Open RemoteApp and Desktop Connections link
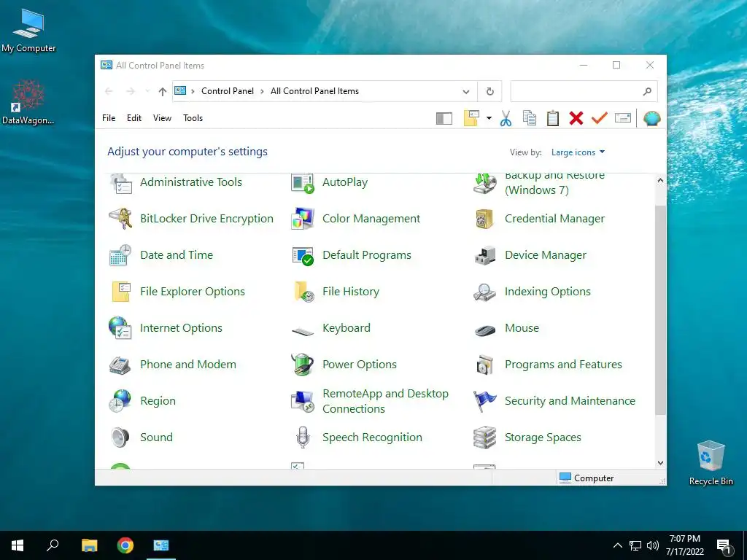 (x=385, y=401)
